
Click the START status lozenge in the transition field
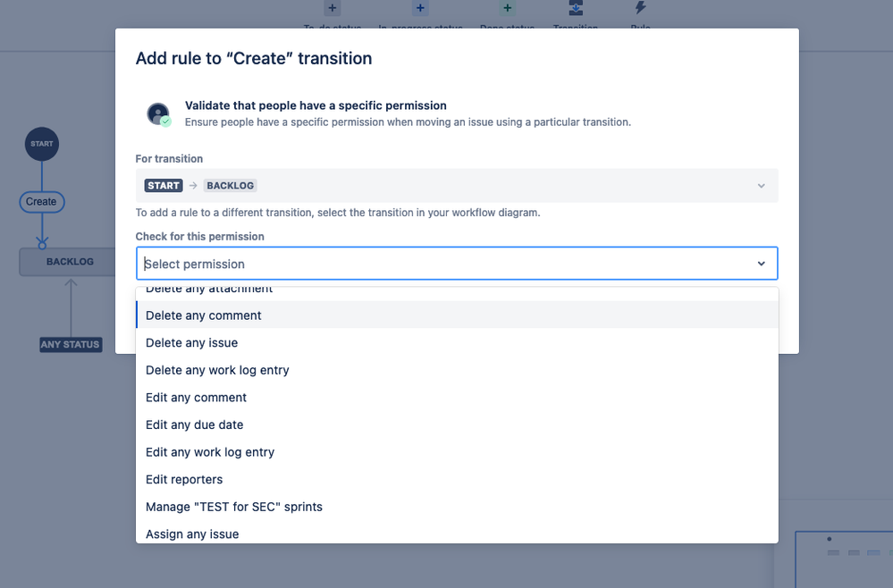point(164,186)
